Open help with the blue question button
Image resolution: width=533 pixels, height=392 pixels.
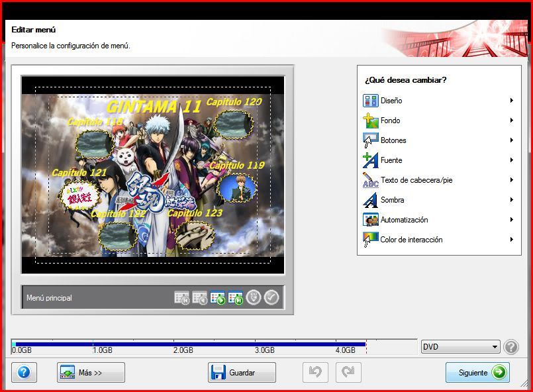[24, 372]
